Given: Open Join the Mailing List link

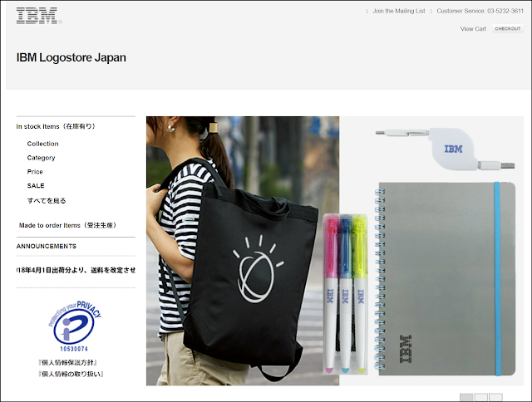Looking at the screenshot, I should pyautogui.click(x=399, y=11).
